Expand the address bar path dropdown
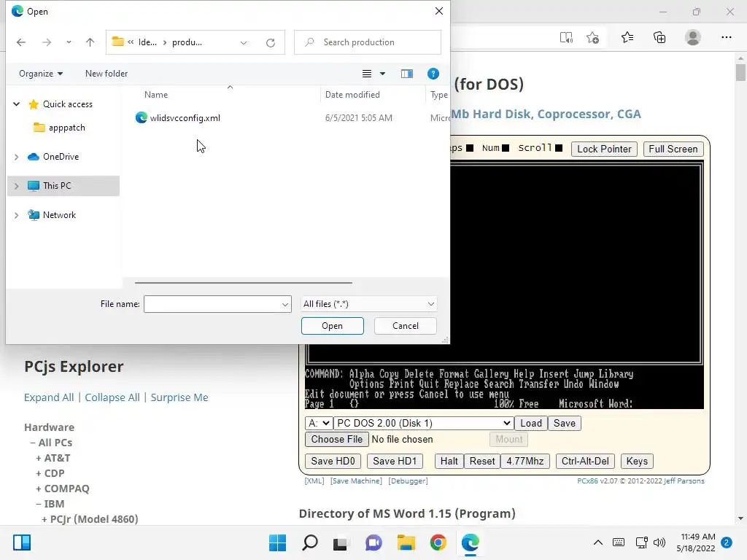 [x=244, y=43]
